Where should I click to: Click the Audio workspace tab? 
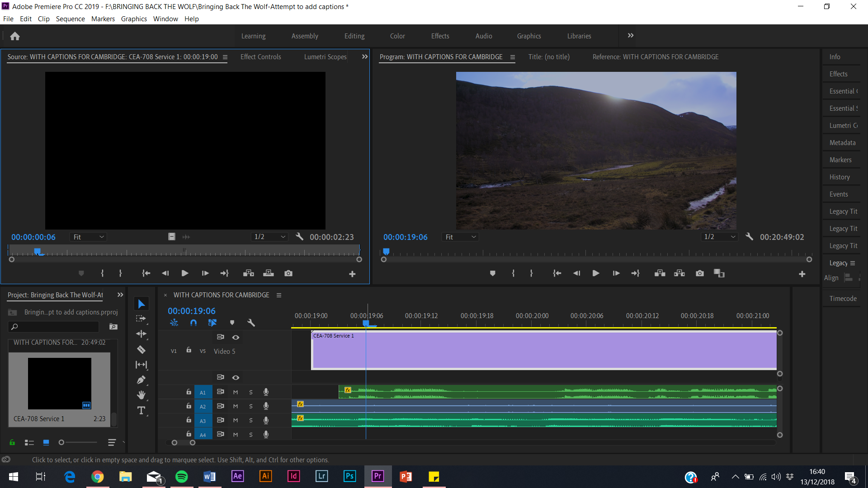[x=482, y=36]
